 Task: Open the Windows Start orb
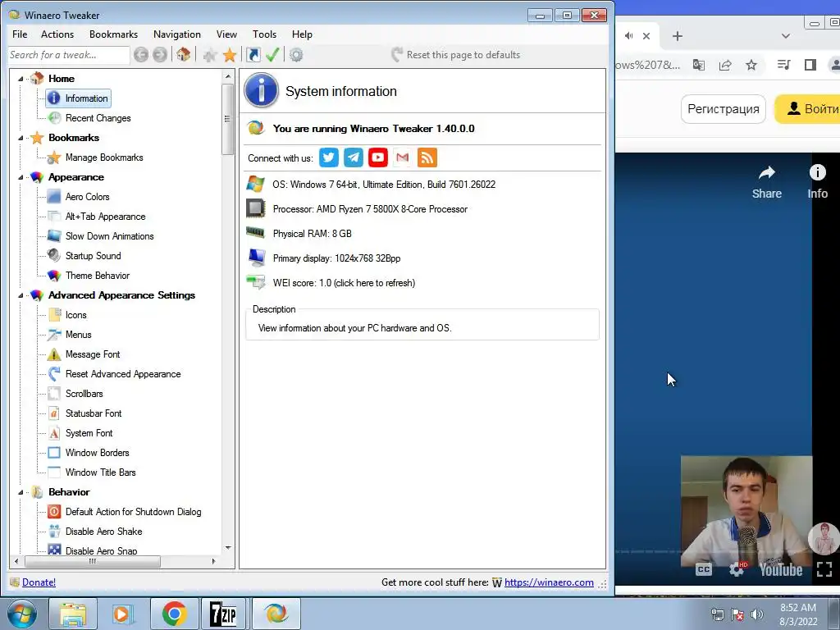pyautogui.click(x=22, y=614)
